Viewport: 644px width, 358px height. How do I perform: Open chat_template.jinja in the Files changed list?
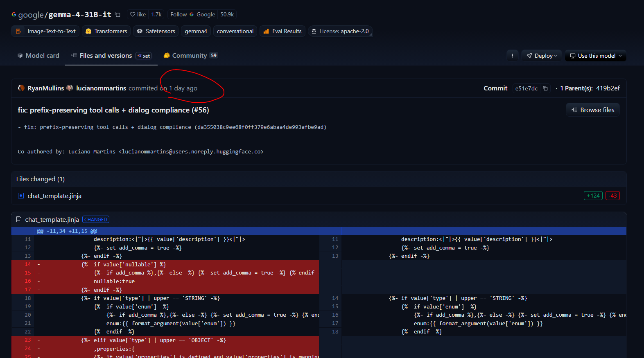pyautogui.click(x=54, y=196)
